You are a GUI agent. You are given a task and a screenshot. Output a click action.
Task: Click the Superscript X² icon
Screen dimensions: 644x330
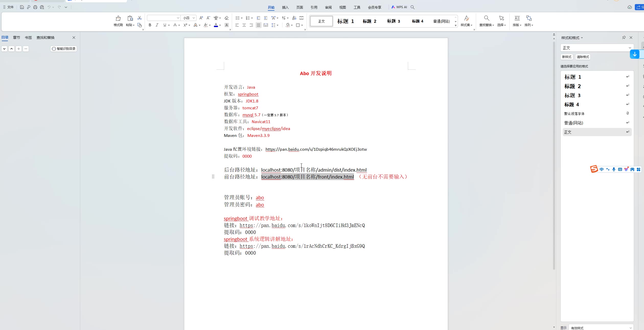click(x=185, y=25)
